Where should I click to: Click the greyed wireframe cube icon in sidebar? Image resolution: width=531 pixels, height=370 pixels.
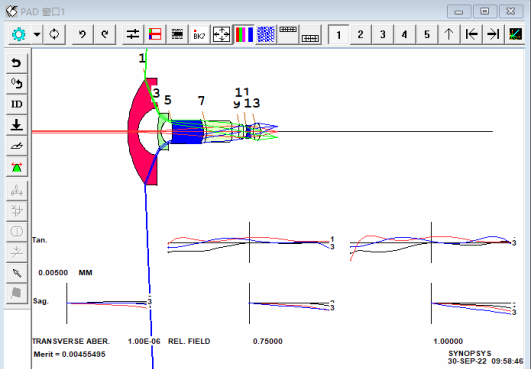coord(17,211)
